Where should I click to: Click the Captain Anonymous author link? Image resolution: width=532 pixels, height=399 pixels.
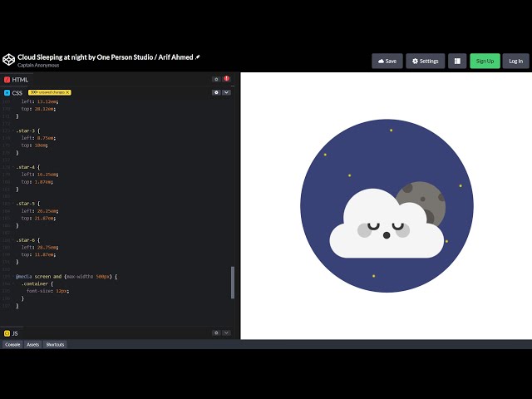coord(38,65)
